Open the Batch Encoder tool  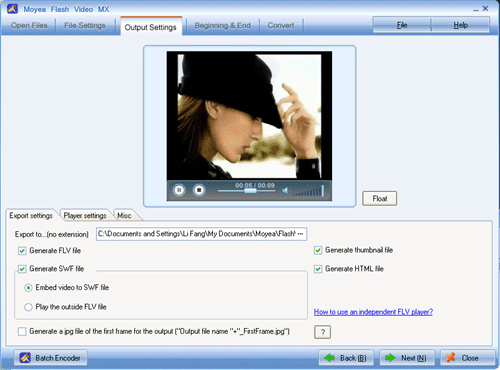click(x=50, y=358)
